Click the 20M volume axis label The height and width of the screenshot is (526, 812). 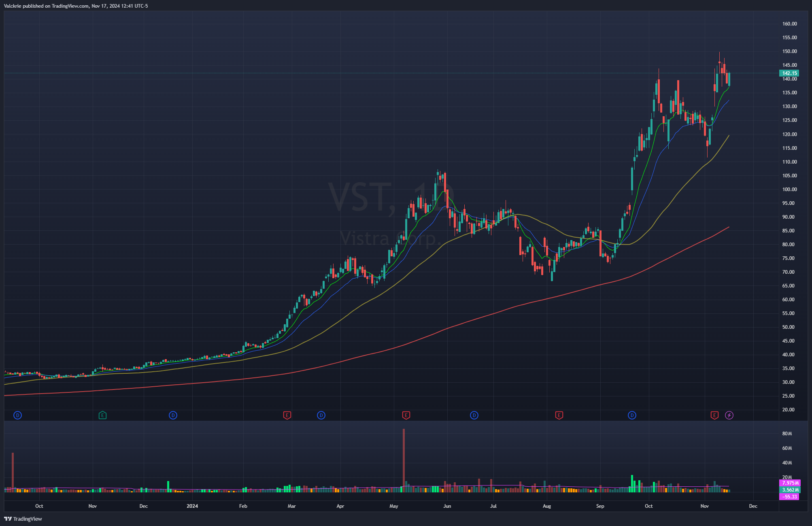point(787,477)
